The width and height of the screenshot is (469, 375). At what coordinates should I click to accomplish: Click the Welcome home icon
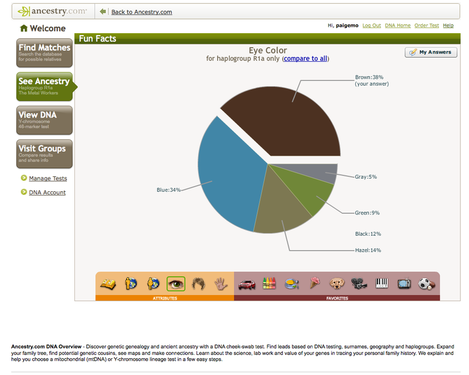point(23,28)
